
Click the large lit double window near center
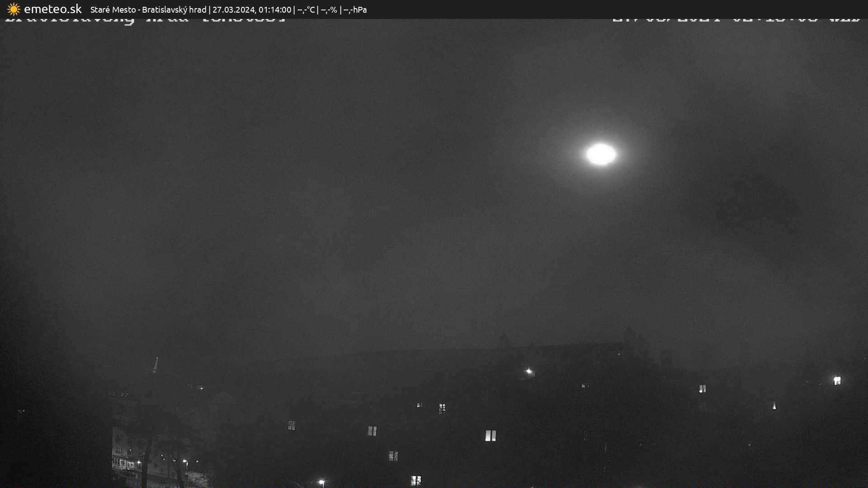(x=491, y=436)
